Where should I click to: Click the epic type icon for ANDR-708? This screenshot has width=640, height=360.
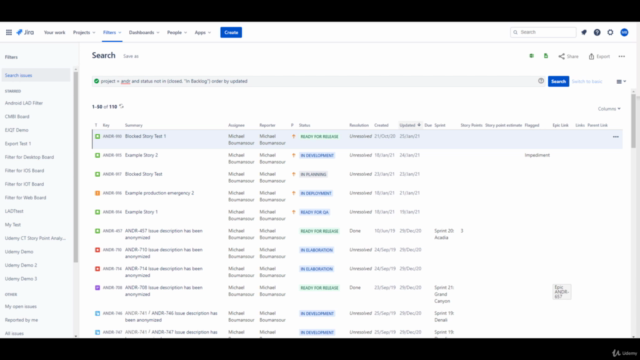click(x=98, y=288)
